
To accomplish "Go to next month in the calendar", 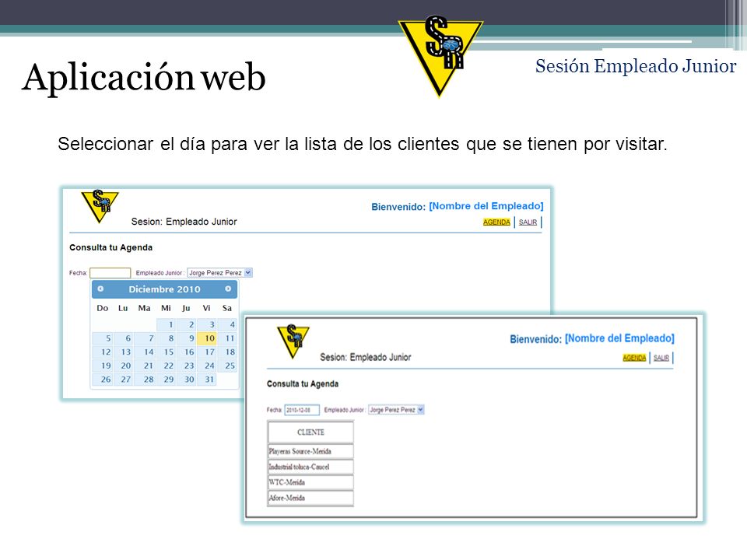I will 228,289.
